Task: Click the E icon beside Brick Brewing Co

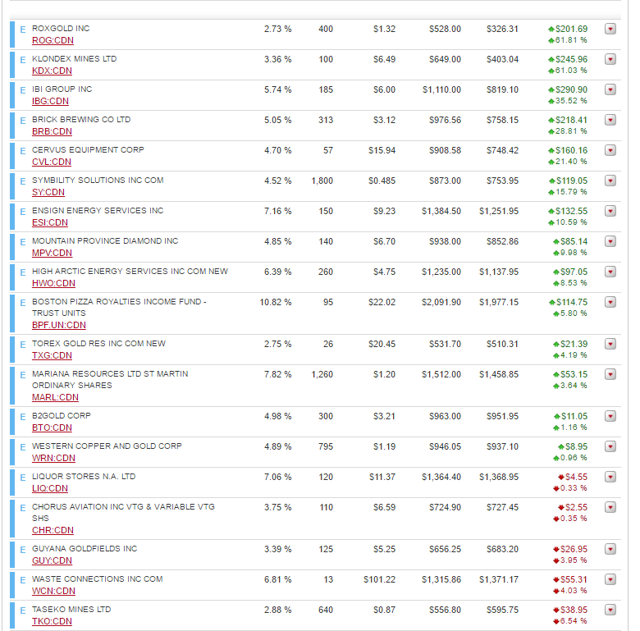Action: click(23, 120)
